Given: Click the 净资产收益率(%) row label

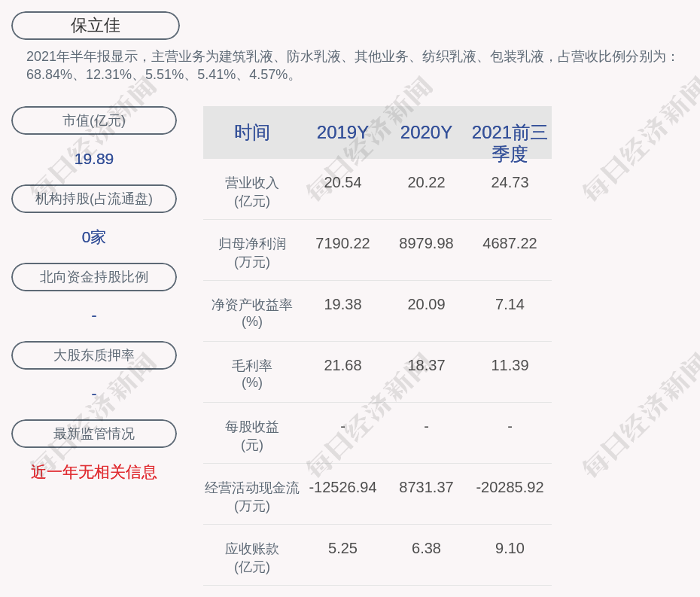Looking at the screenshot, I should pyautogui.click(x=252, y=313).
